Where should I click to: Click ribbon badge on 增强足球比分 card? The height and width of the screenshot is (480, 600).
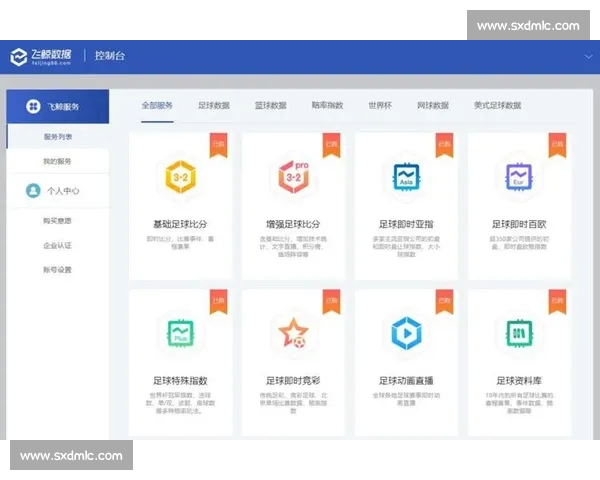331,145
